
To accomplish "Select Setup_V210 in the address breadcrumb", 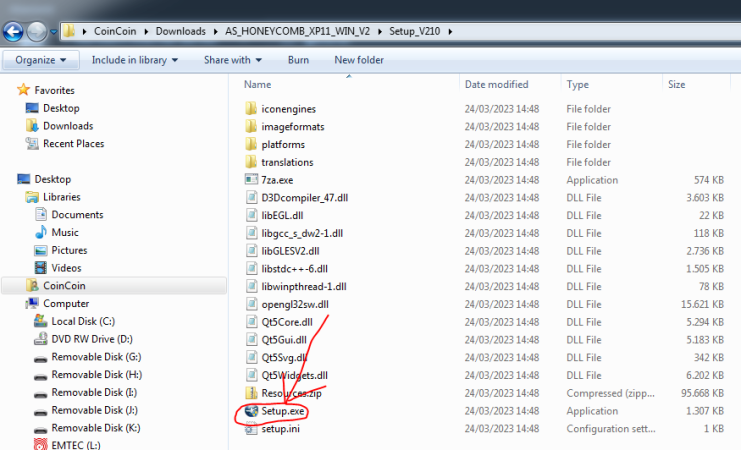I will coord(414,31).
